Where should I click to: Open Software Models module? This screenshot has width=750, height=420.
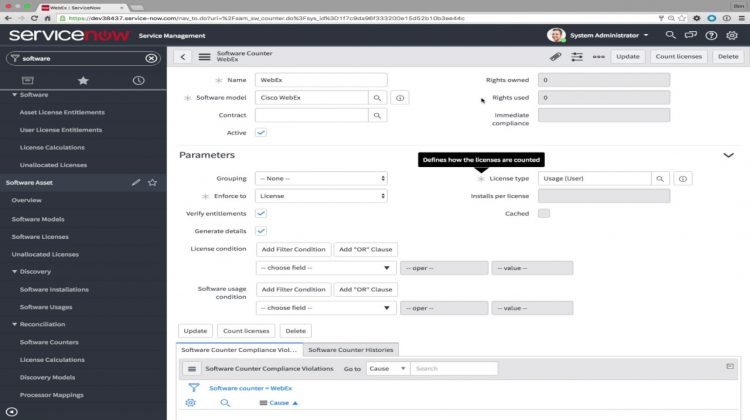point(38,219)
